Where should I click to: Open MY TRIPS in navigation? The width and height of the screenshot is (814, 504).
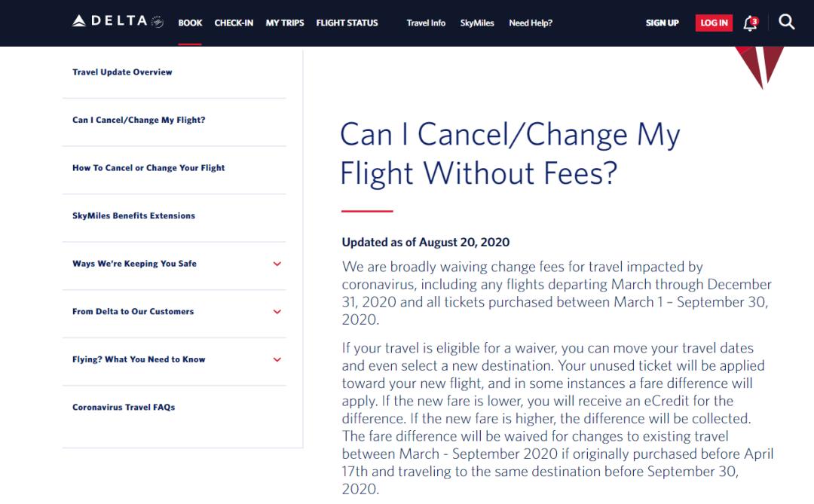coord(285,23)
